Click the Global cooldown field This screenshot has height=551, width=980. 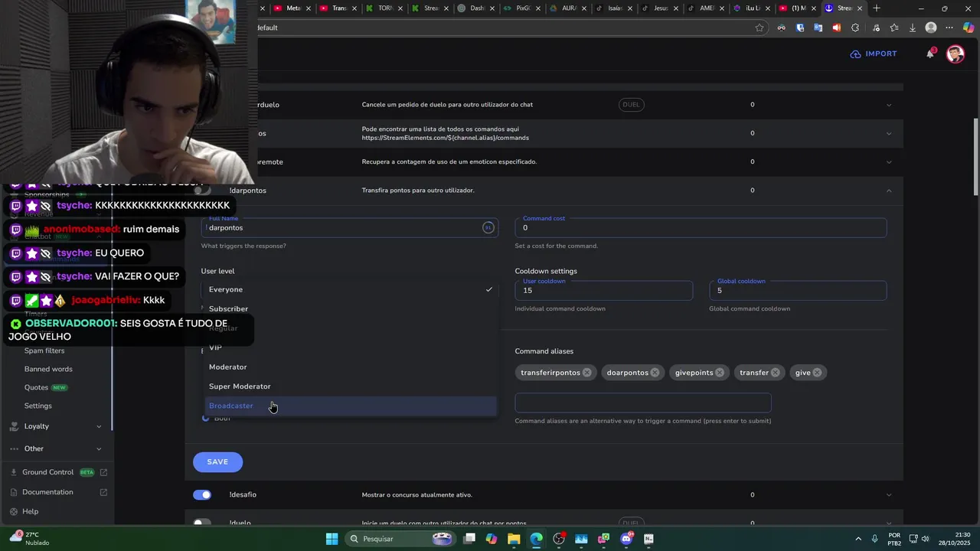[x=798, y=290]
